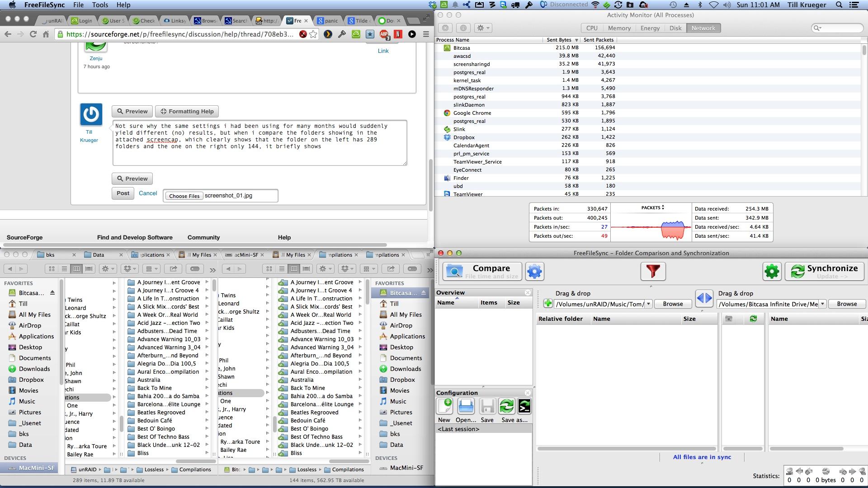This screenshot has height=488, width=868.
Task: Click the Formatting Help button
Action: point(187,112)
